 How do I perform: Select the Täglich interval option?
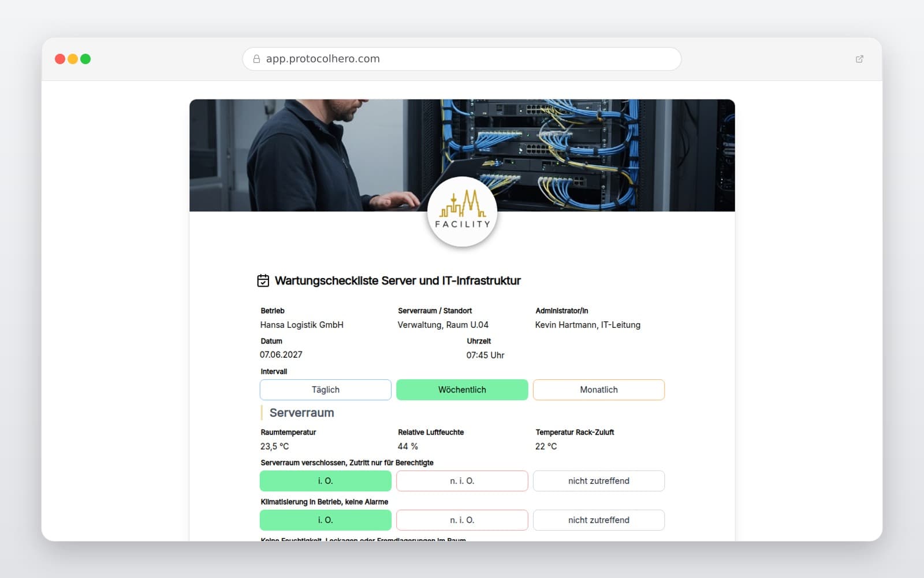(326, 390)
